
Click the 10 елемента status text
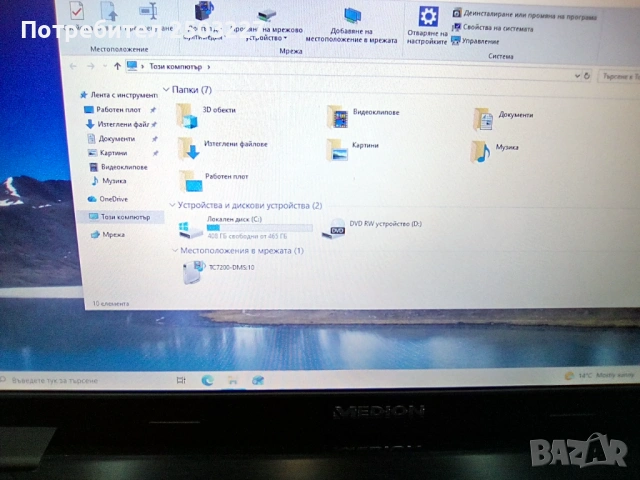point(111,304)
